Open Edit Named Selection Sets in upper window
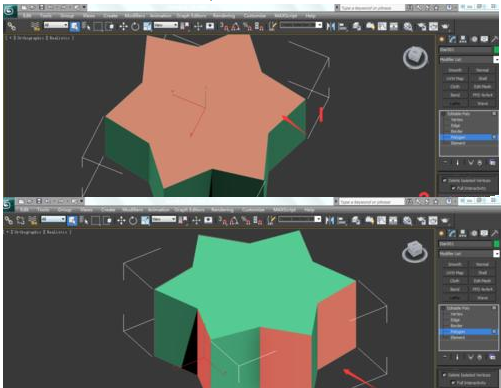 pyautogui.click(x=273, y=26)
